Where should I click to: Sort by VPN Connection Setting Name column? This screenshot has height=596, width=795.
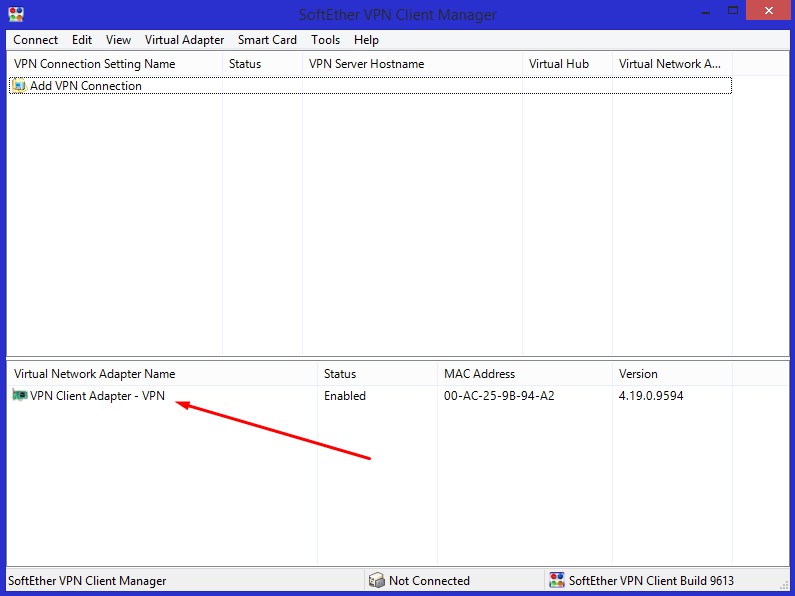[x=116, y=64]
